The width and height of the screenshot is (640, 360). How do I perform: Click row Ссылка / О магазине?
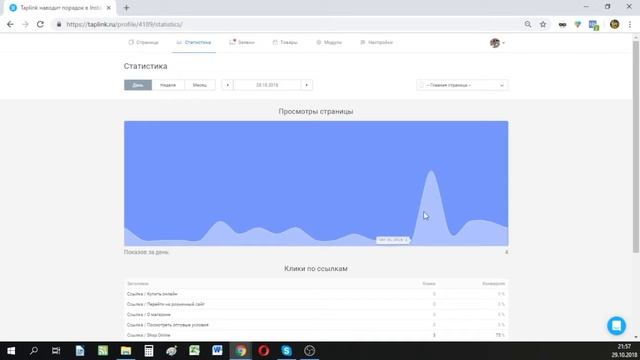point(316,314)
